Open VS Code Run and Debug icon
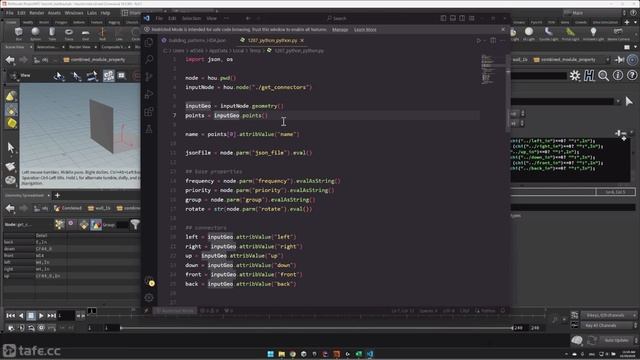Image resolution: width=640 pixels, height=360 pixels. (x=149, y=94)
